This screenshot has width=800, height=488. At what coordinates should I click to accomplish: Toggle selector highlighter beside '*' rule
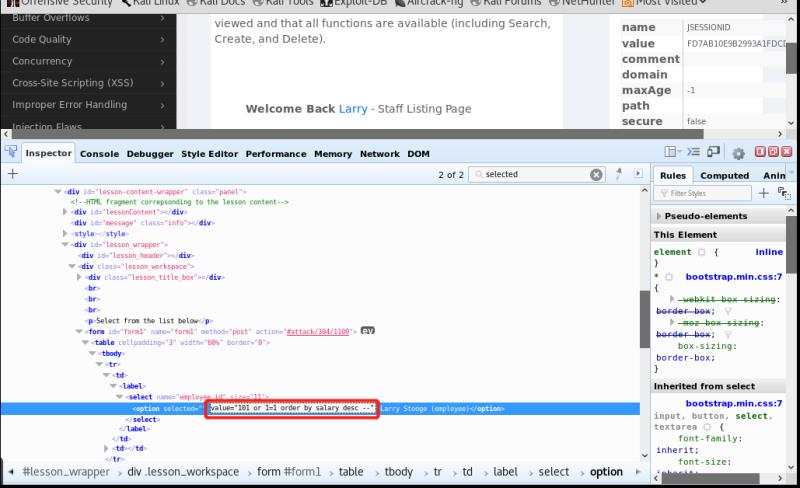coord(669,277)
